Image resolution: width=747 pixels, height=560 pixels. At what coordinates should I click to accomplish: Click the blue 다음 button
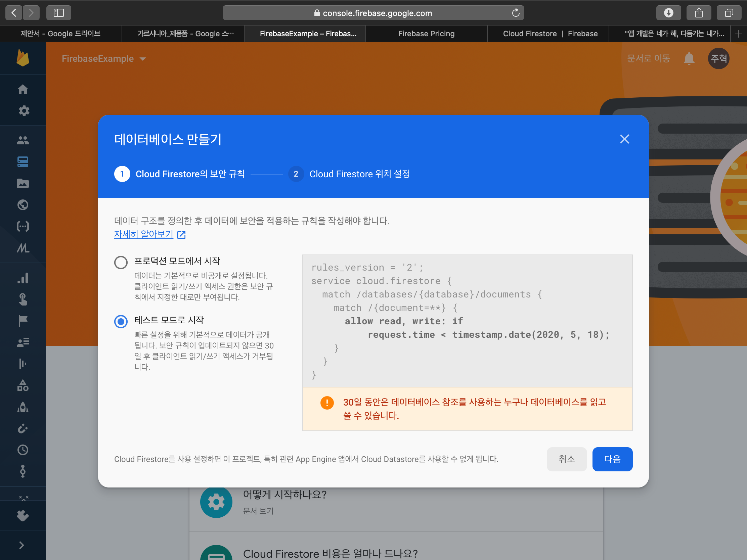[x=612, y=459]
